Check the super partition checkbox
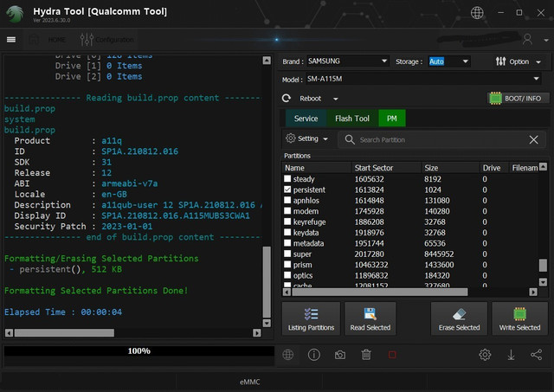This screenshot has height=392, width=554. (287, 254)
